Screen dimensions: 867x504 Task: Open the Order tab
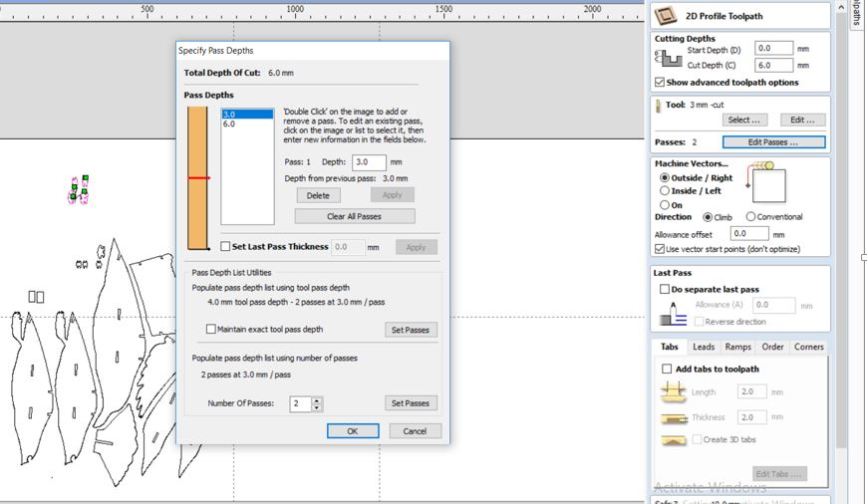point(772,347)
